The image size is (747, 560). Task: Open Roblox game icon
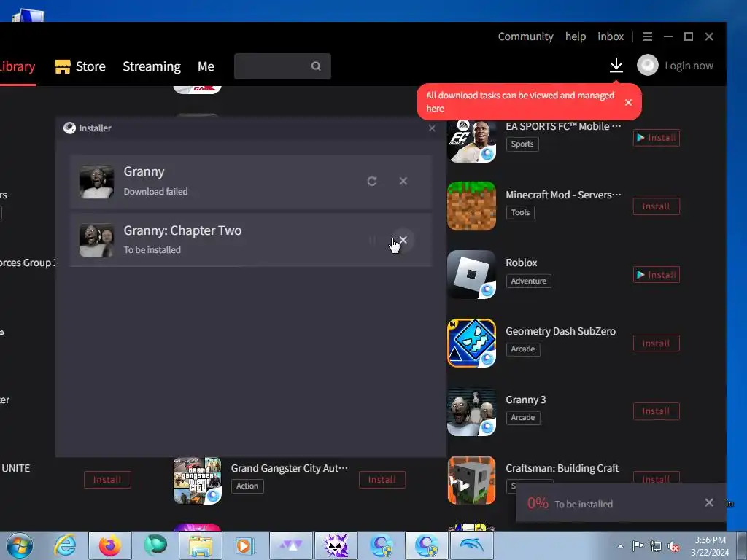(x=472, y=274)
